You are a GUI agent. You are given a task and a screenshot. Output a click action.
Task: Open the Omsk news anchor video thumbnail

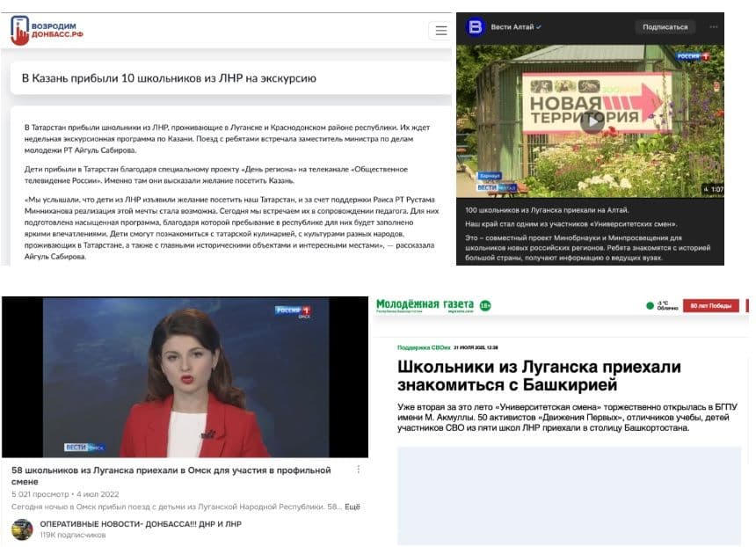185,376
